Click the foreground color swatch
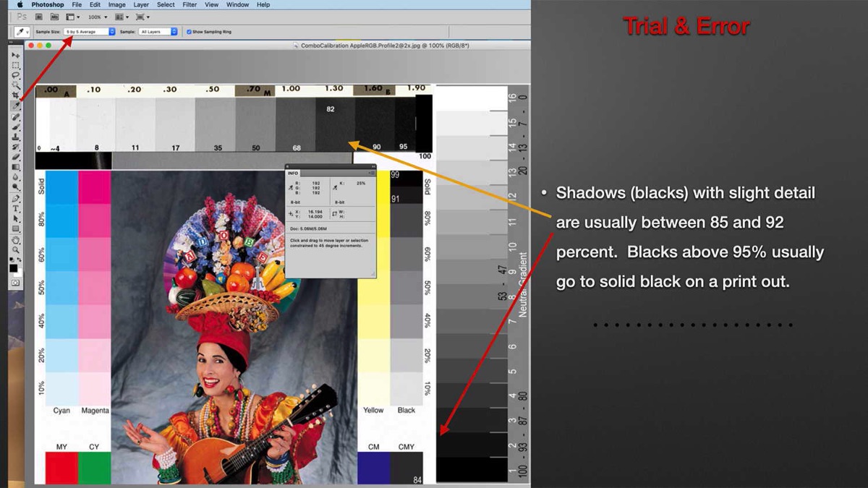Viewport: 868px width, 488px height. [14, 267]
